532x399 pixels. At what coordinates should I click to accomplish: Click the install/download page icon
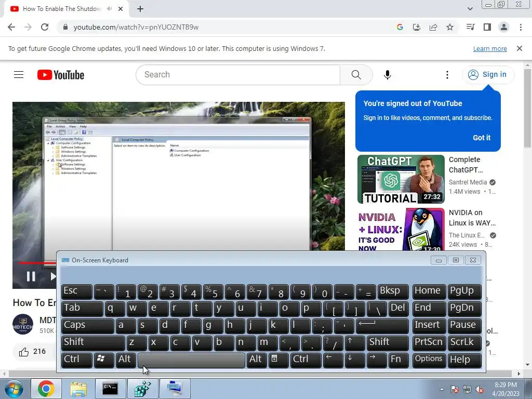pos(417,27)
